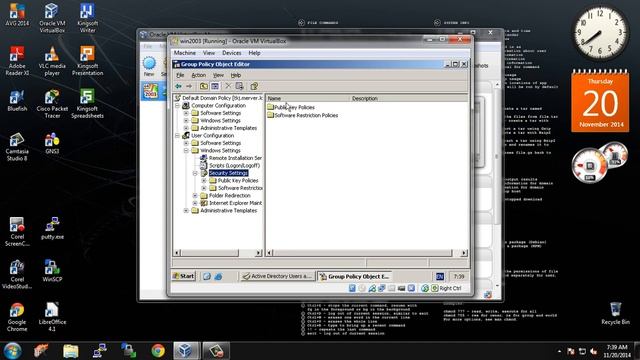This screenshot has width=640, height=360.
Task: Expand Administrative Templates under Computer Configuration
Action: click(x=186, y=128)
